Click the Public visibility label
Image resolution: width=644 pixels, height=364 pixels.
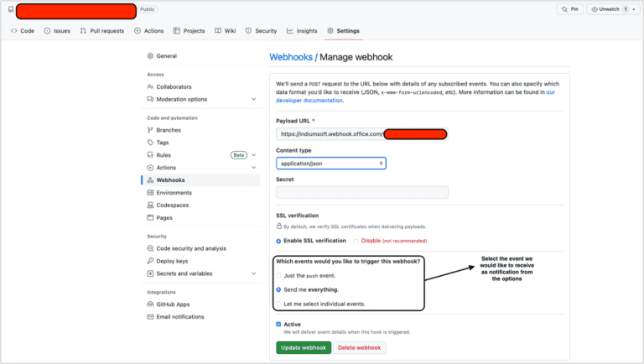tap(148, 9)
